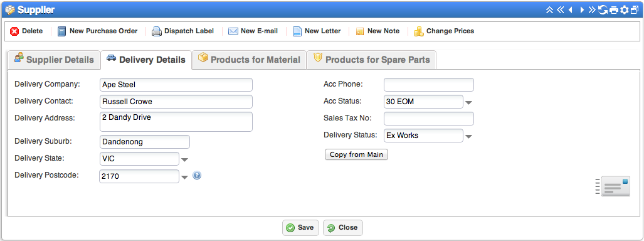Click the Dispatch Label printer icon

157,31
